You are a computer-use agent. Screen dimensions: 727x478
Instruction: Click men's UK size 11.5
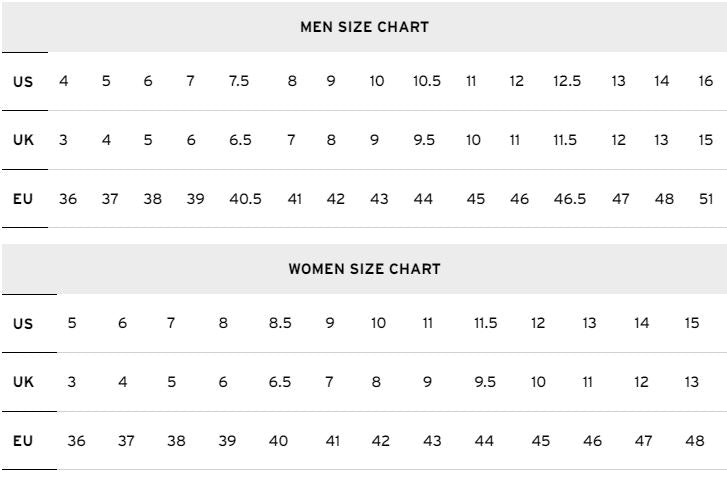tap(565, 140)
